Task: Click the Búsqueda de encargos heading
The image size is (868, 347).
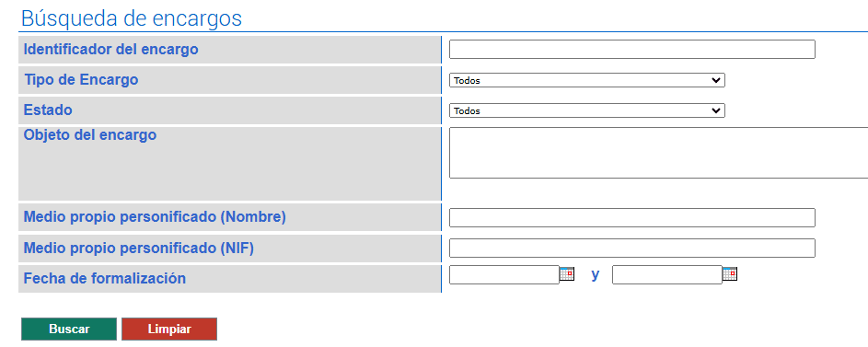Action: [x=132, y=18]
